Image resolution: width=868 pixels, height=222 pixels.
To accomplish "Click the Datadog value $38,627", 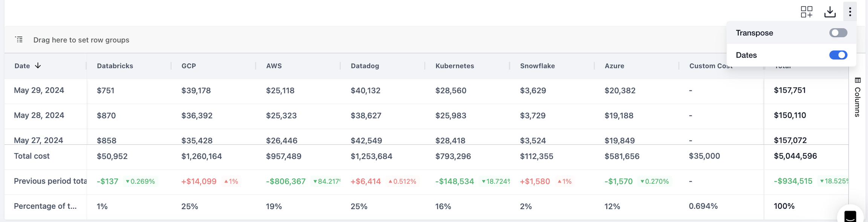I will pyautogui.click(x=366, y=115).
